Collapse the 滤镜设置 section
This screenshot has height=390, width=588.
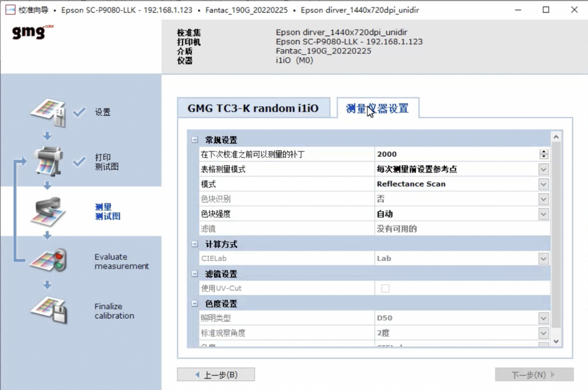click(x=195, y=274)
